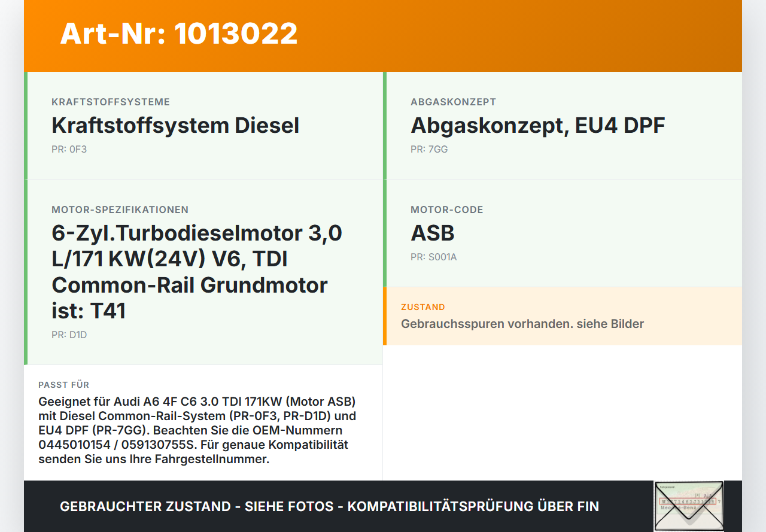Image resolution: width=766 pixels, height=532 pixels.
Task: Toggle the orange bar beside Zustand
Action: click(385, 316)
